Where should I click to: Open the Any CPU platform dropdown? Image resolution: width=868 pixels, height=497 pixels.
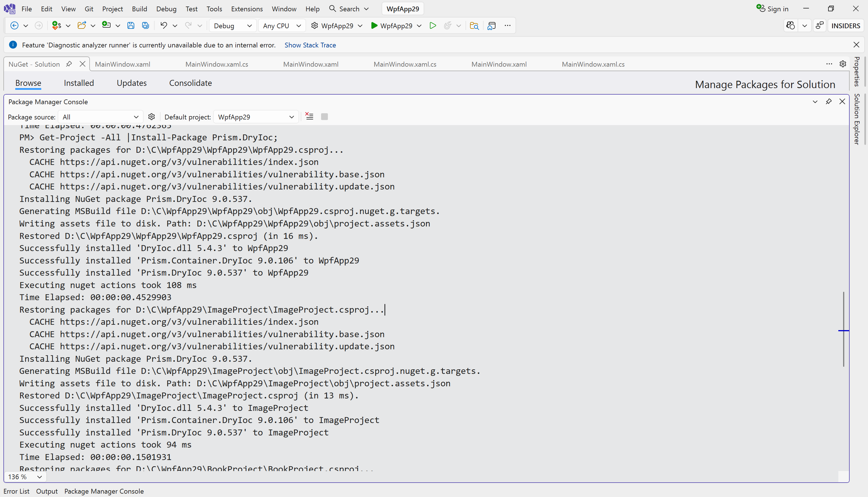[x=282, y=26]
